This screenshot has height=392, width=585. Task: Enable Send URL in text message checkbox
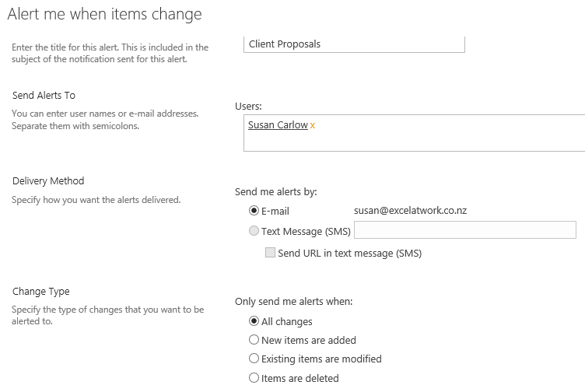tap(271, 253)
